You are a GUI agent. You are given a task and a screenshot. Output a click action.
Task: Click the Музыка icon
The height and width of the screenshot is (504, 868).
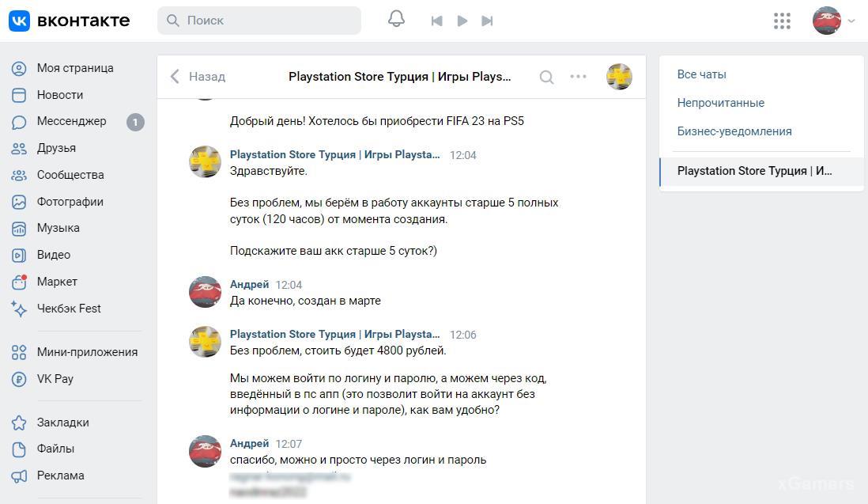coord(19,229)
